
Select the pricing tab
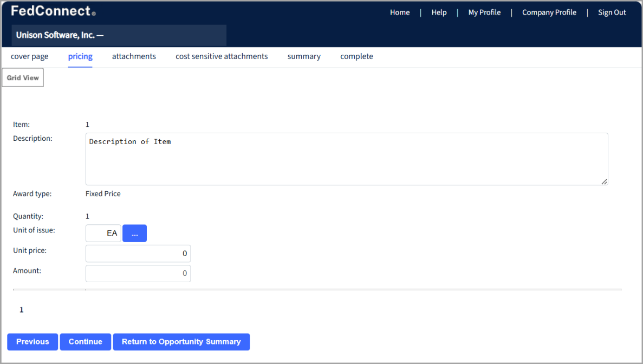(80, 56)
